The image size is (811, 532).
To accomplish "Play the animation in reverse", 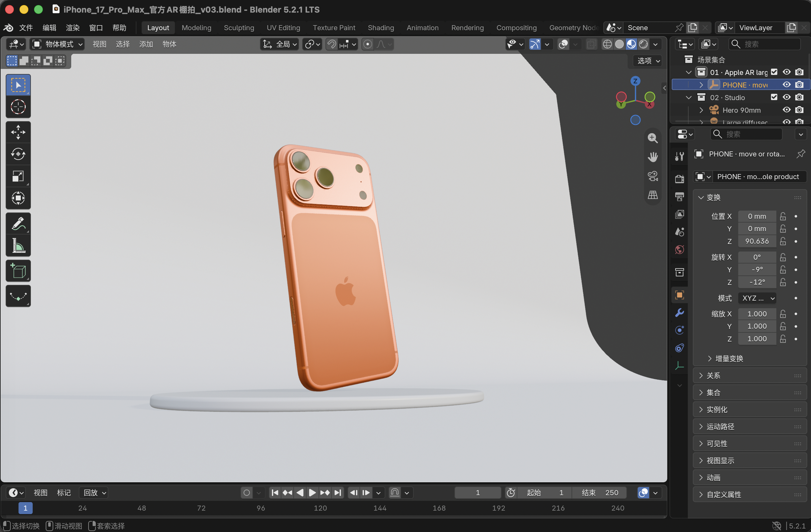I will click(300, 493).
